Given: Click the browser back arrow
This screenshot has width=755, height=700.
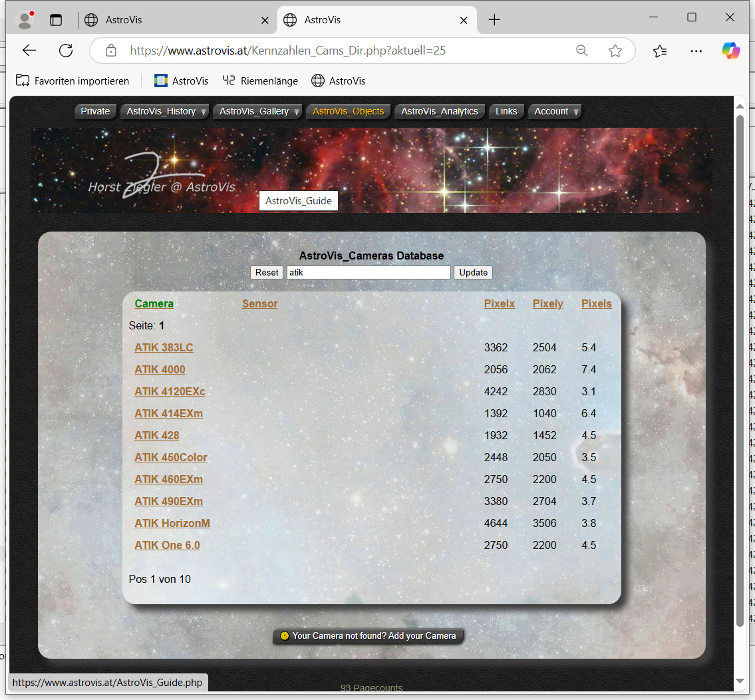Looking at the screenshot, I should [x=29, y=51].
